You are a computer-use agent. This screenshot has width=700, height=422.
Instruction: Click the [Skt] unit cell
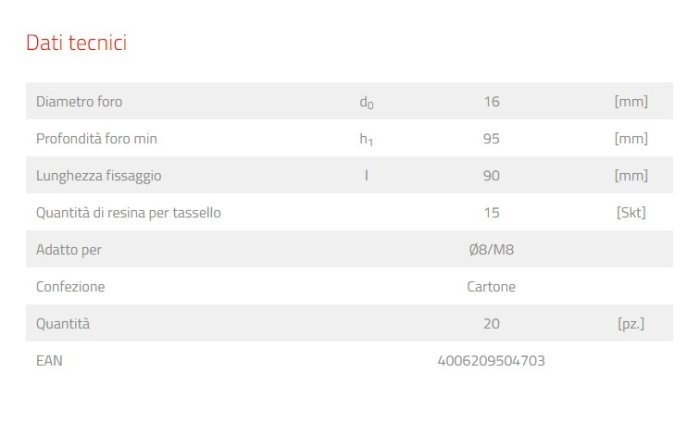[631, 213]
